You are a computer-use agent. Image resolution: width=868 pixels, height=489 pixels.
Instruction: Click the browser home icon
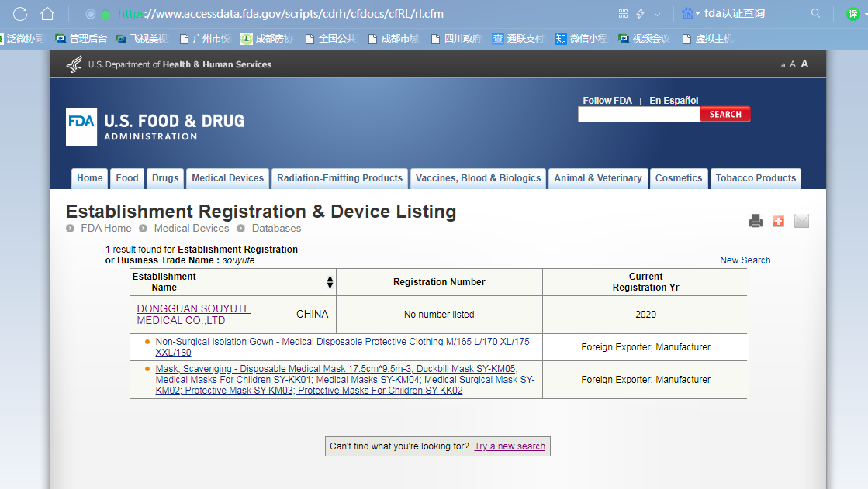tap(47, 14)
